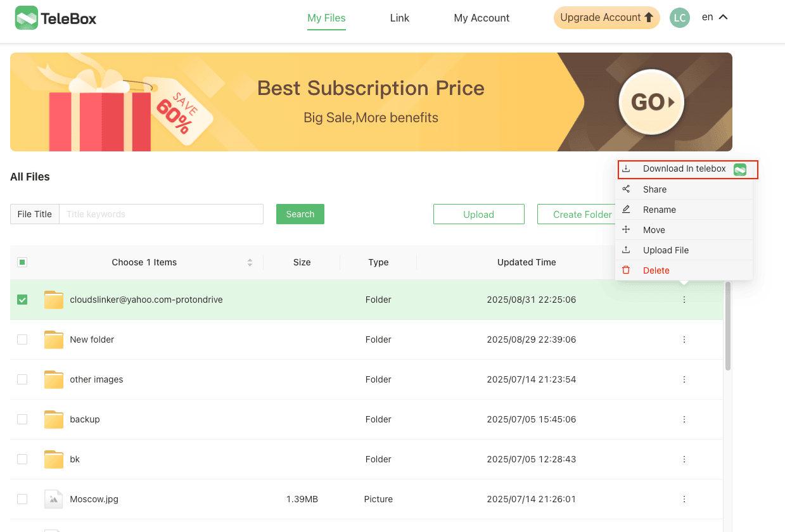
Task: Click the green Search button
Action: click(x=300, y=214)
